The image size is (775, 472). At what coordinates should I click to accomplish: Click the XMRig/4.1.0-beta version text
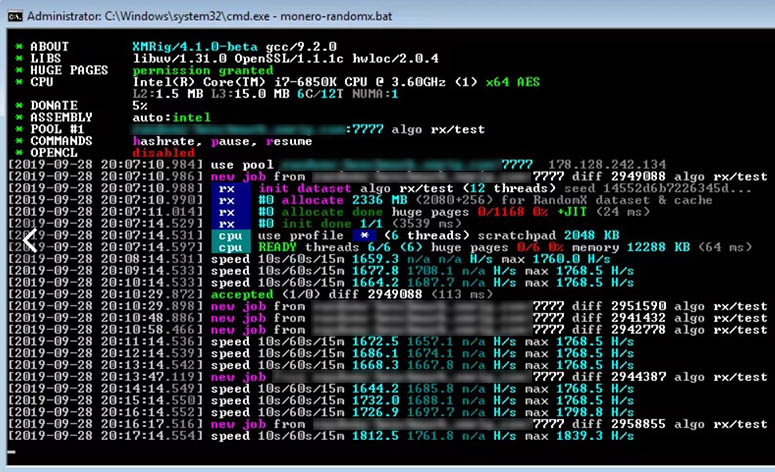tap(186, 46)
